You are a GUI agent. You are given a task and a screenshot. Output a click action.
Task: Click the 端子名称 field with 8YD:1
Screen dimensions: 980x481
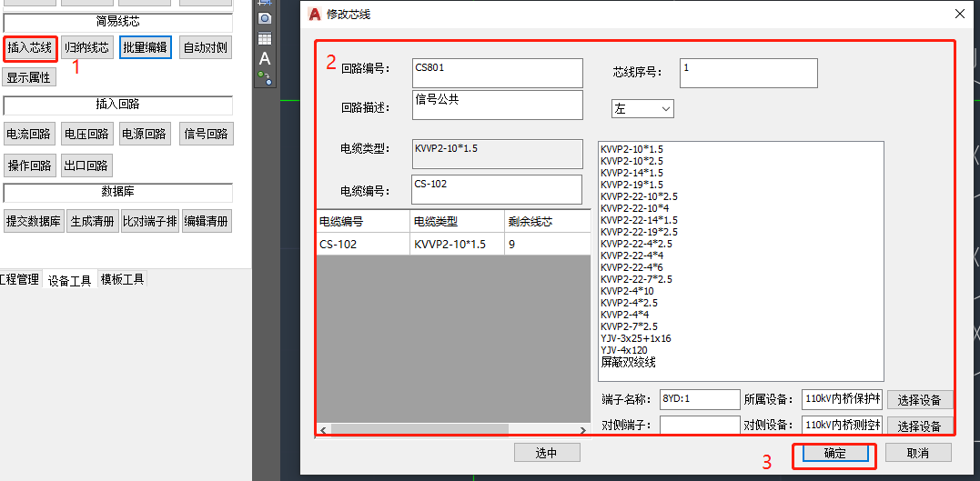700,399
